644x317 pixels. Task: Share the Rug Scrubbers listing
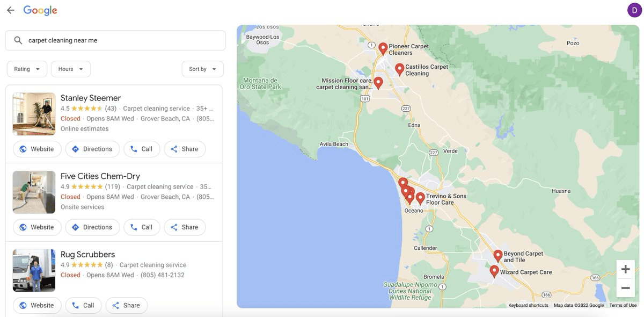(126, 305)
